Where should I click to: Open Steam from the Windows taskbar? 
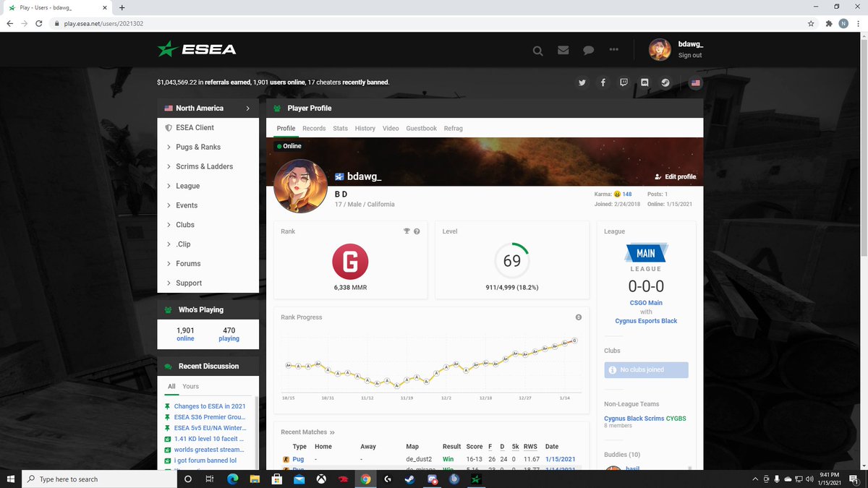tap(410, 479)
